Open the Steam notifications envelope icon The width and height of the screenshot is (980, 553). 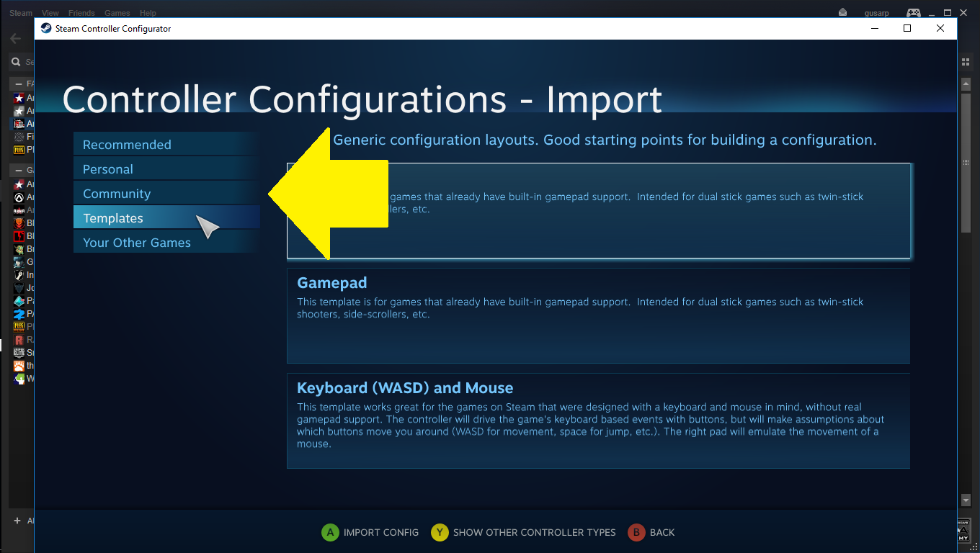(x=843, y=12)
